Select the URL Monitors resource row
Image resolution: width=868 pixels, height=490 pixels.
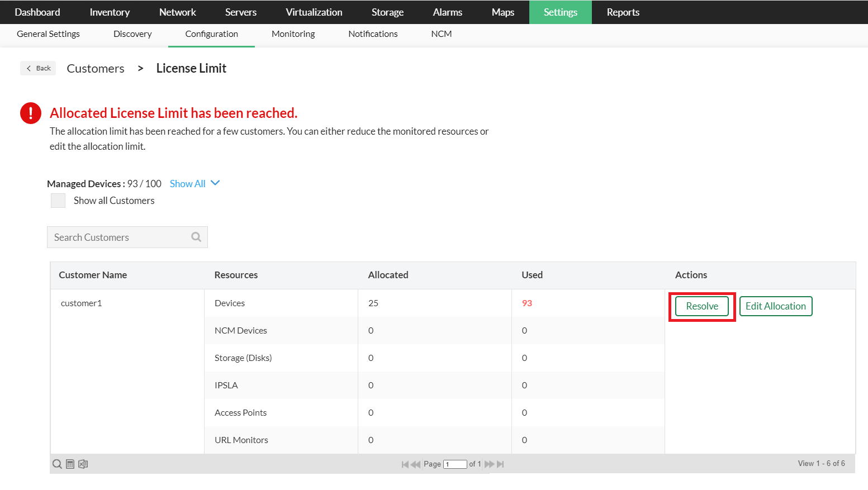pyautogui.click(x=435, y=440)
